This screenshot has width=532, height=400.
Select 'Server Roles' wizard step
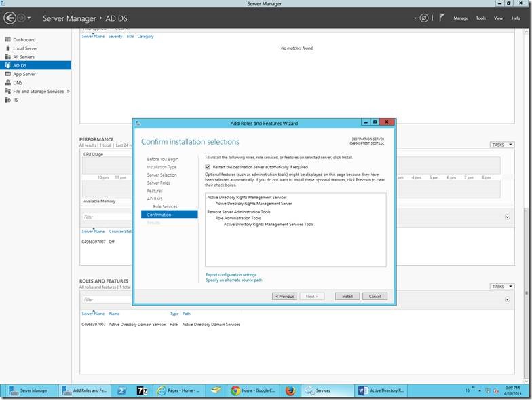tap(159, 183)
